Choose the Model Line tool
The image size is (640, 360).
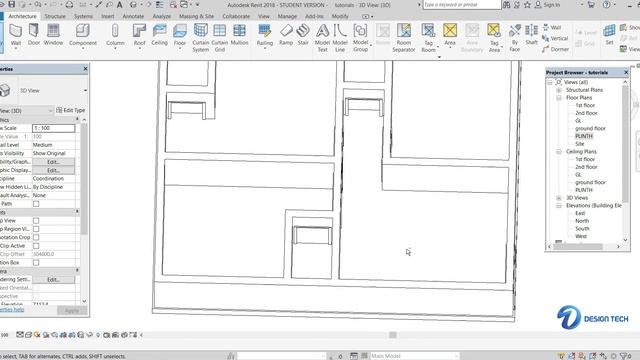(340, 38)
